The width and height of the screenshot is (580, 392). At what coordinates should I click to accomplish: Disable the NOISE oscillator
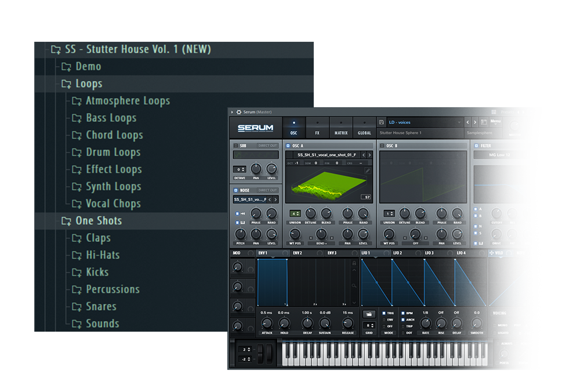[236, 190]
